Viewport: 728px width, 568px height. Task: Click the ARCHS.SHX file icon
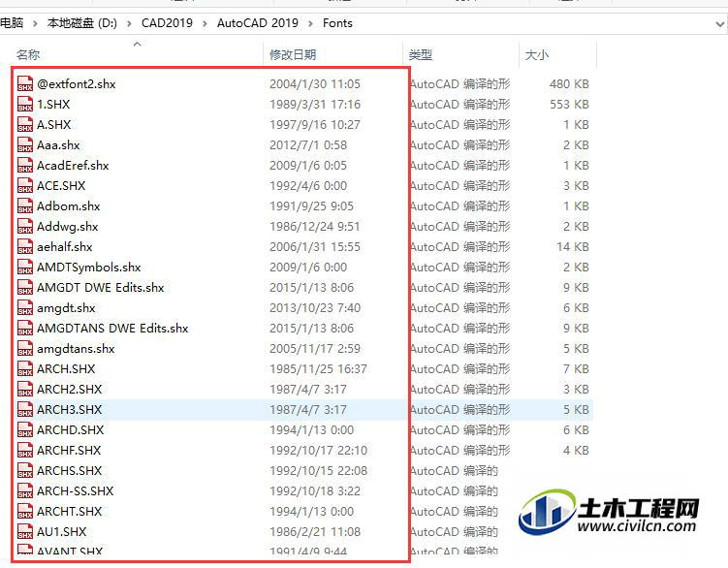(25, 470)
